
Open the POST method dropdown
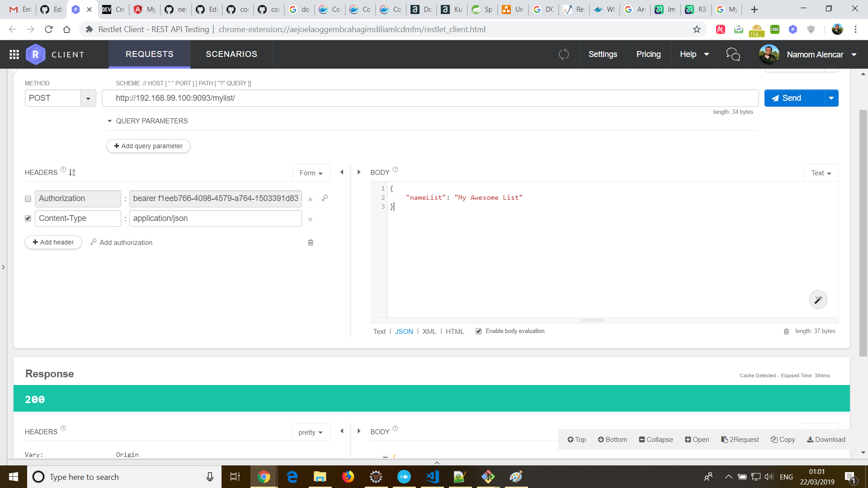pos(88,98)
